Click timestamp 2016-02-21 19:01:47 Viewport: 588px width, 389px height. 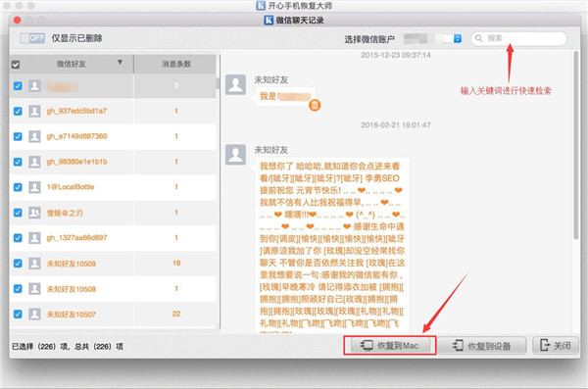coord(396,124)
